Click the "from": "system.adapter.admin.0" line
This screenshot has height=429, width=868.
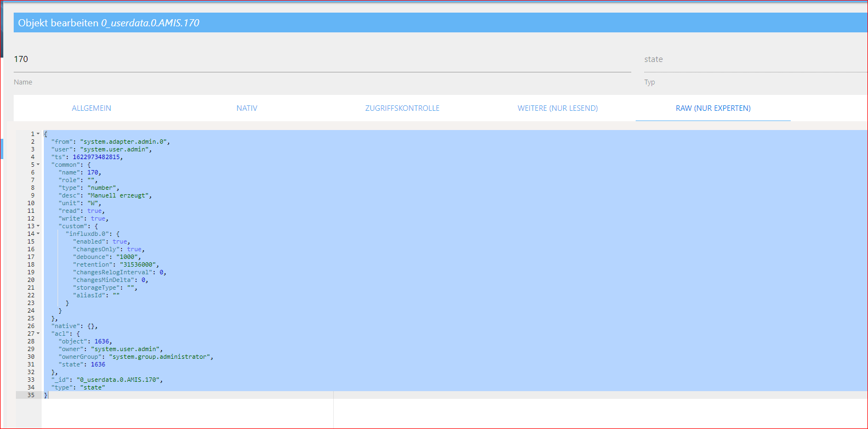click(111, 142)
